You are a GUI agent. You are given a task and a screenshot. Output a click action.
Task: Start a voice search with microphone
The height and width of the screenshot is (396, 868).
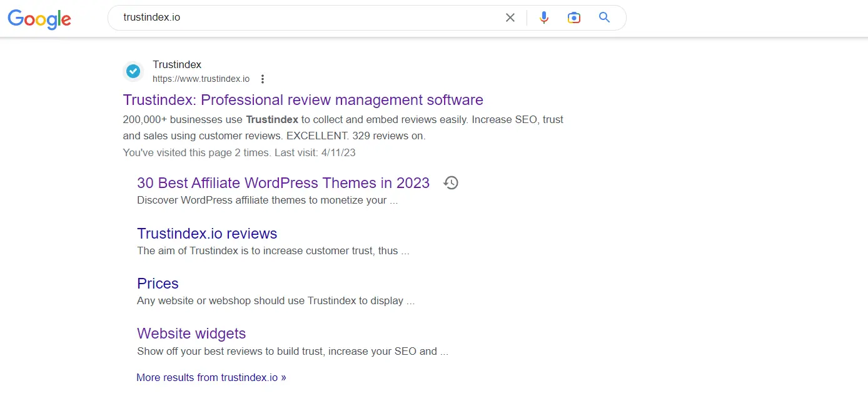tap(544, 17)
